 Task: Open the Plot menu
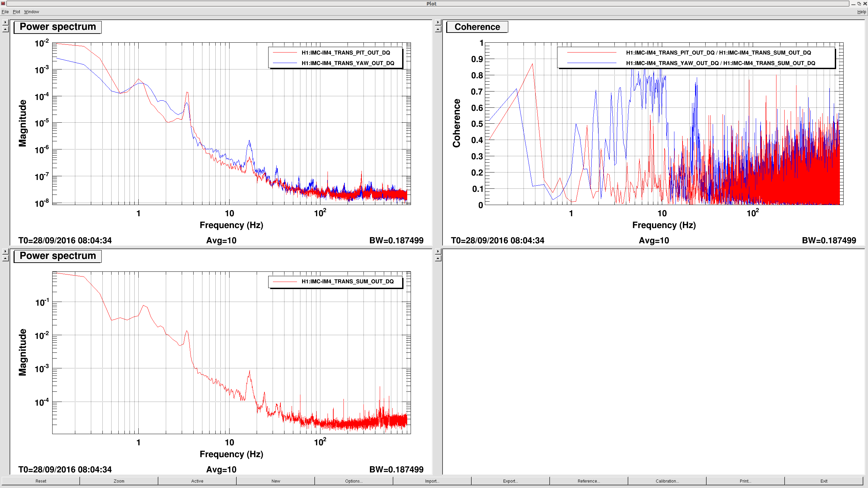click(16, 12)
